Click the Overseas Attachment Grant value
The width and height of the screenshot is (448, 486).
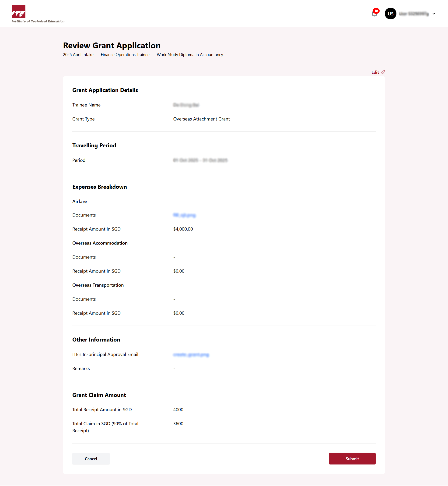click(201, 119)
